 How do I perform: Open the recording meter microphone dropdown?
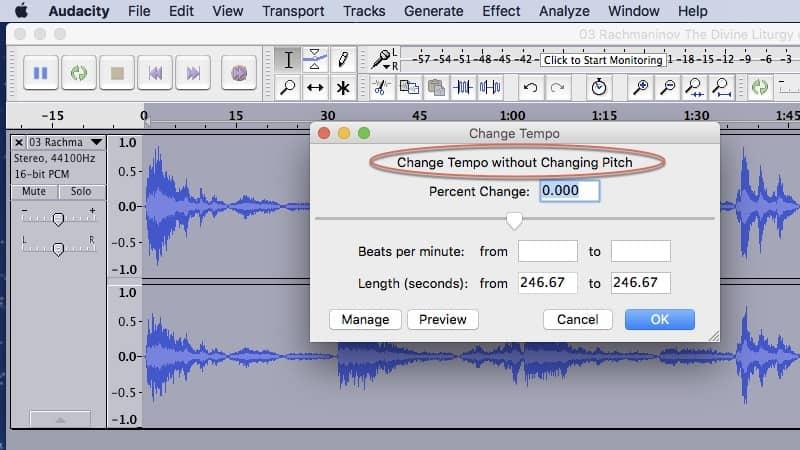click(387, 67)
